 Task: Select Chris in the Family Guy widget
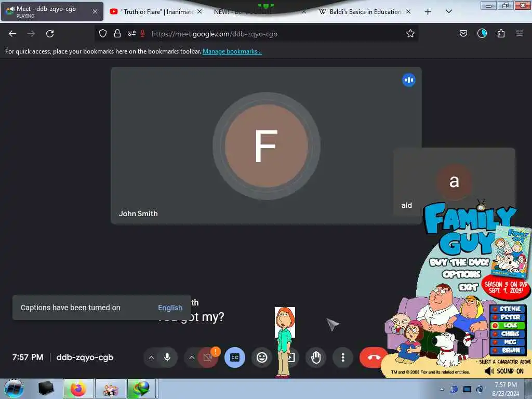(508, 334)
